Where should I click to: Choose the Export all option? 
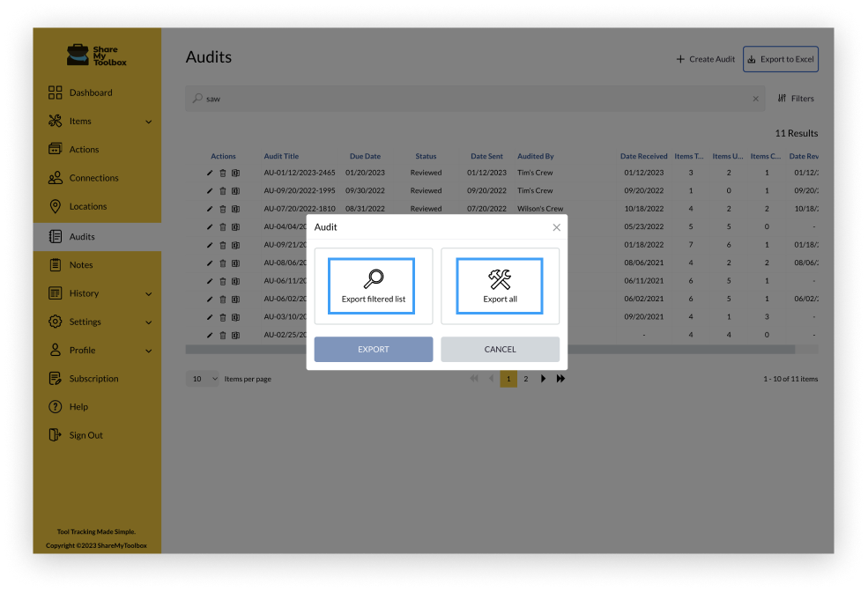500,285
